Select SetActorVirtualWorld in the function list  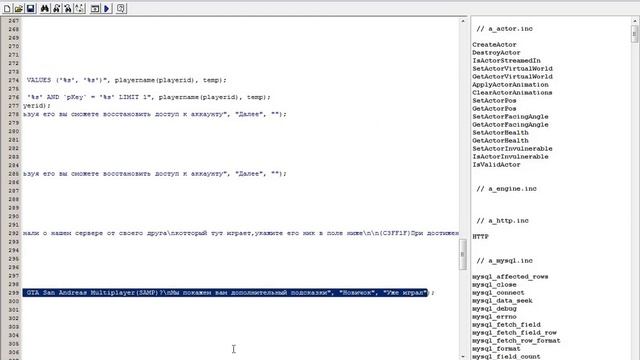(512, 69)
